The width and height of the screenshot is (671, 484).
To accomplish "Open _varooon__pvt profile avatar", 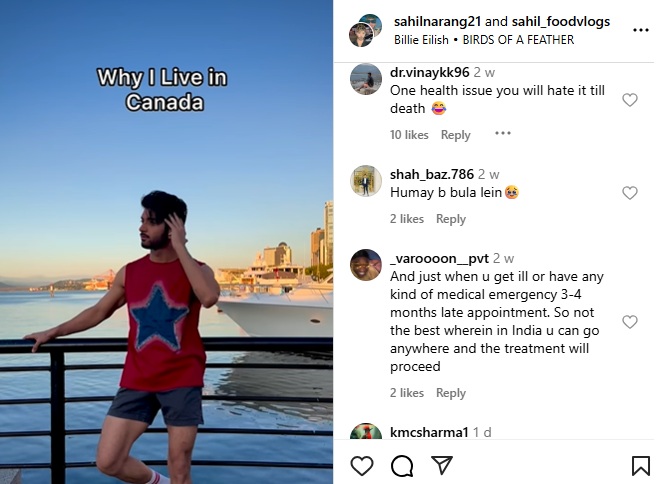I will 366,265.
